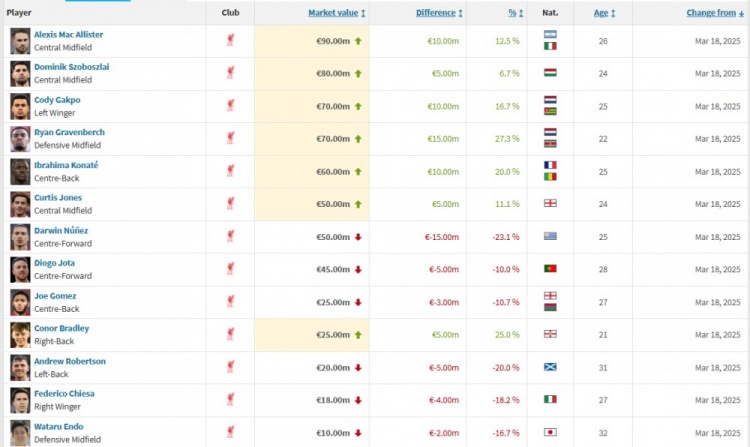Click the green up arrow beside €90.00m
Viewport: 750px width, 447px height.
coord(358,41)
